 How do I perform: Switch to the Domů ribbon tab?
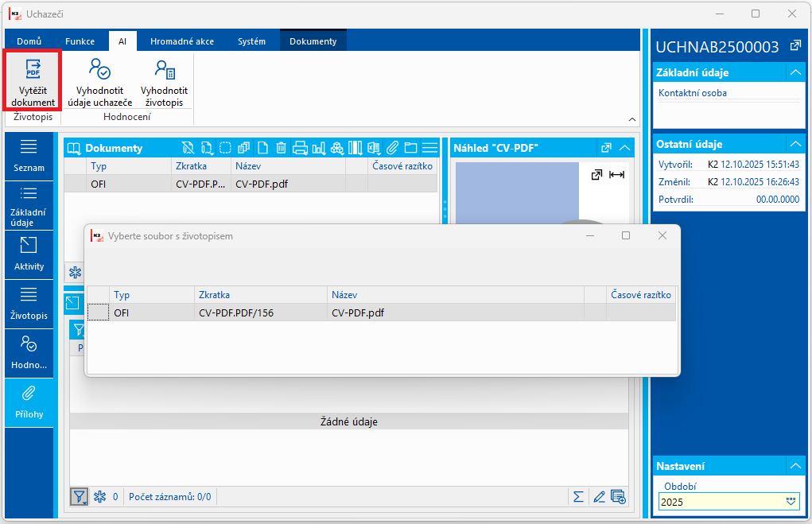[x=29, y=41]
